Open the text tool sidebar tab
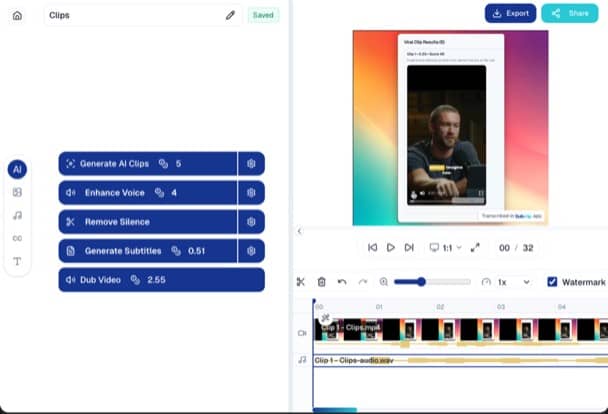The width and height of the screenshot is (608, 414). 17,261
